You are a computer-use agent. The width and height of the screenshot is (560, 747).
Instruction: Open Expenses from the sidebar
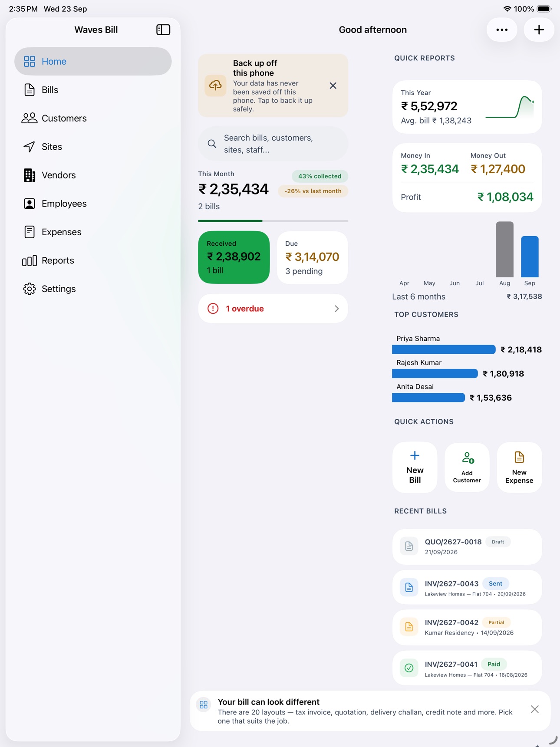(x=93, y=232)
